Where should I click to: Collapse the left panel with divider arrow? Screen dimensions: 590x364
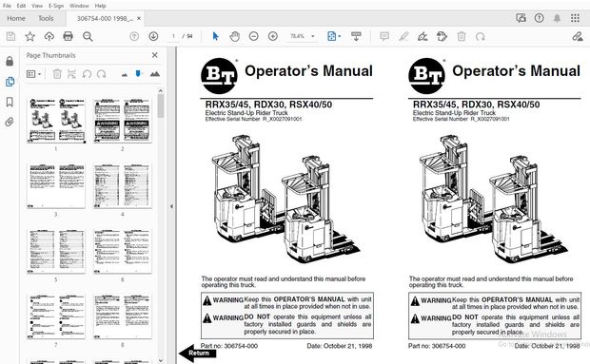pyautogui.click(x=171, y=206)
